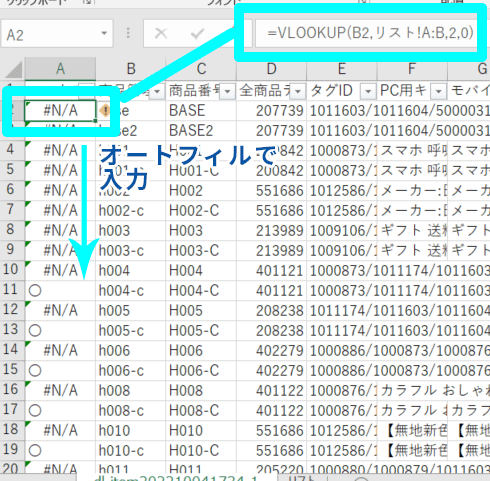Select cell D8 with value 213989
This screenshot has height=481, width=490.
tap(271, 231)
